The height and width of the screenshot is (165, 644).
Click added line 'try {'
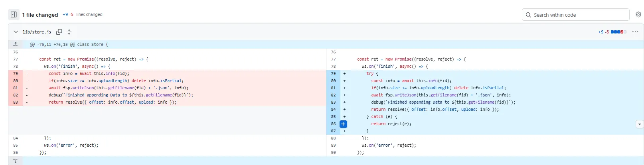372,74
